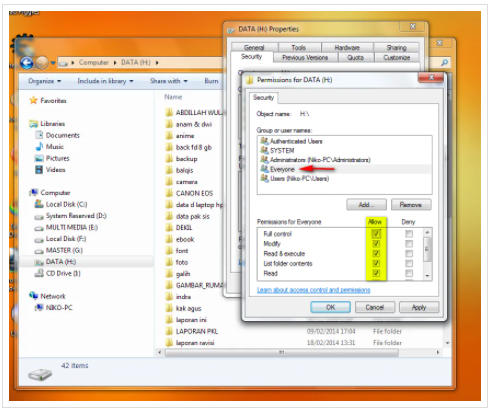
Task: Select Computer icon in navigation pane
Action: (33, 193)
